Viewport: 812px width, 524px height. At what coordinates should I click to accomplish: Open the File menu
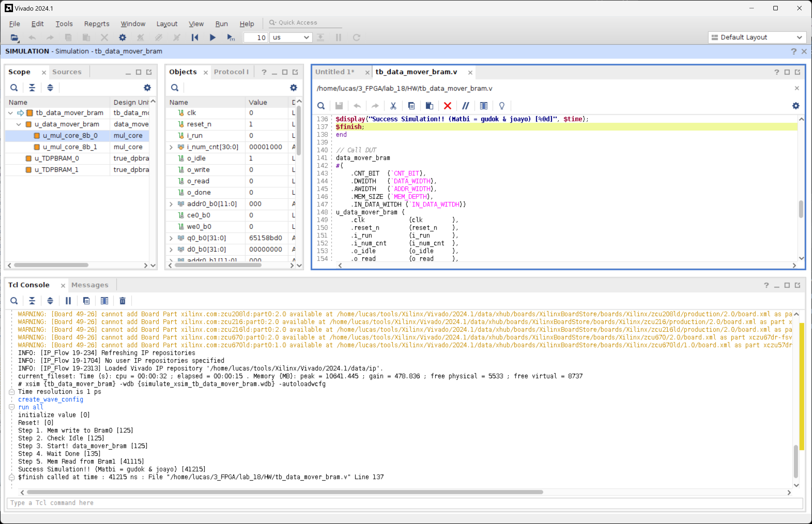point(14,24)
